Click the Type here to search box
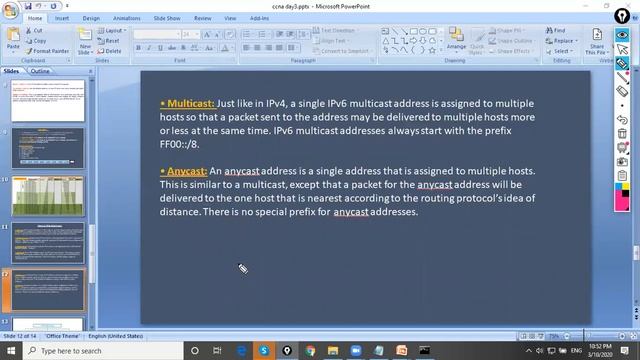Screen dimensions: 640x360 point(103,351)
